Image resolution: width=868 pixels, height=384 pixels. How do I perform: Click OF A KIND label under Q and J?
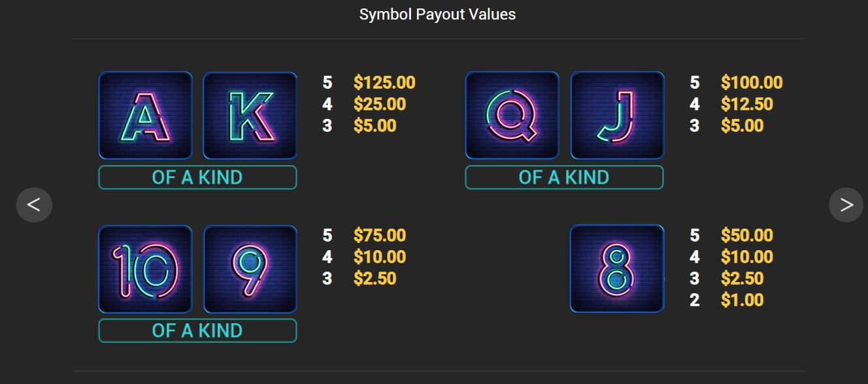pyautogui.click(x=564, y=178)
